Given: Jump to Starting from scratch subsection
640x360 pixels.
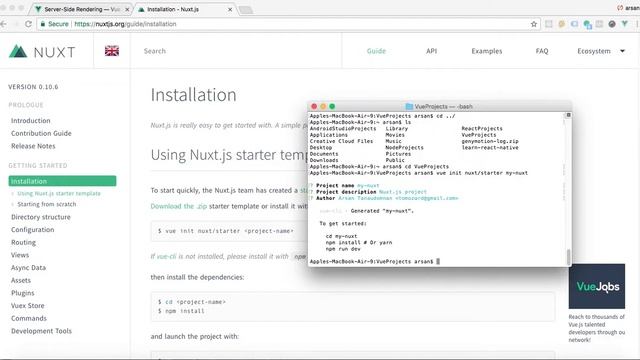Looking at the screenshot, I should point(47,204).
